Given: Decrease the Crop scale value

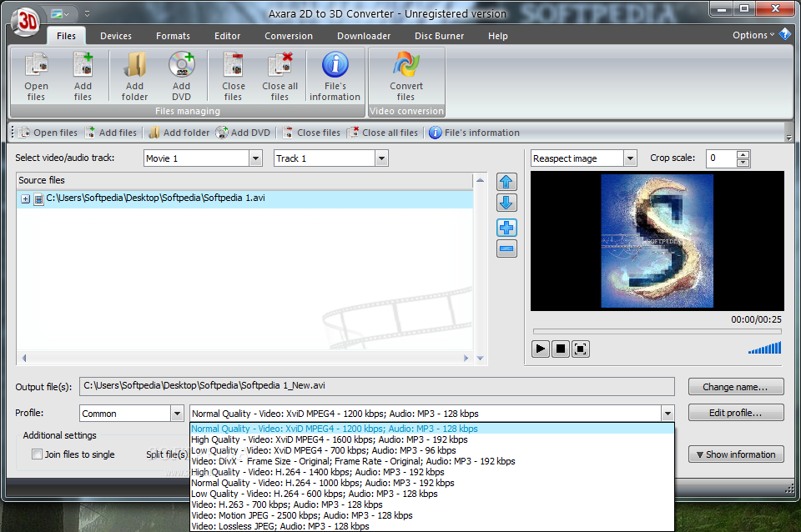Looking at the screenshot, I should click(x=743, y=163).
